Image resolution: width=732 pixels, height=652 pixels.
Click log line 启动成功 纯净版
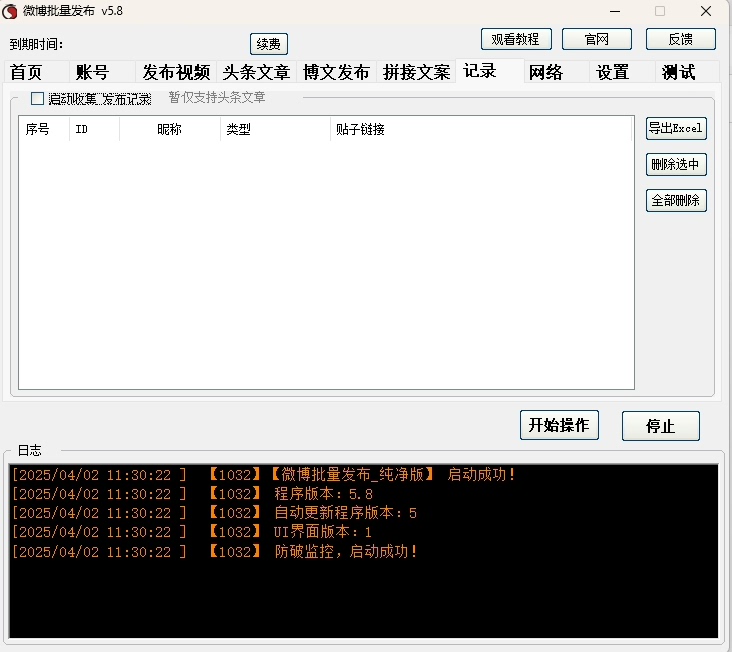point(264,475)
